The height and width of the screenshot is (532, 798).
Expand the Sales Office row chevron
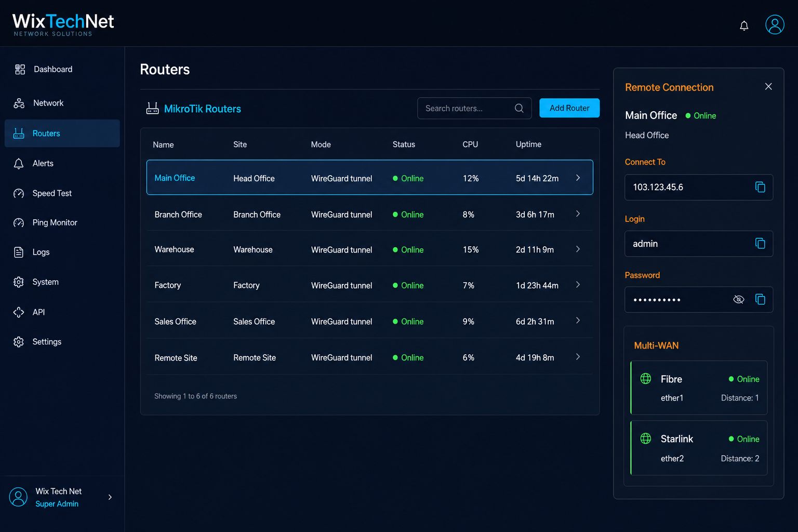[x=578, y=321]
